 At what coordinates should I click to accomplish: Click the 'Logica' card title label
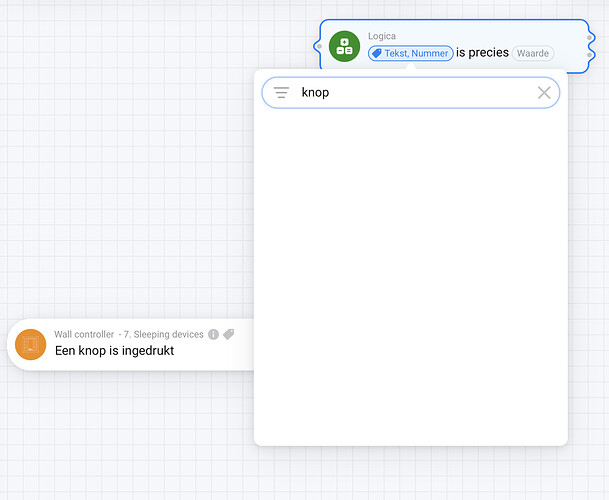(382, 36)
